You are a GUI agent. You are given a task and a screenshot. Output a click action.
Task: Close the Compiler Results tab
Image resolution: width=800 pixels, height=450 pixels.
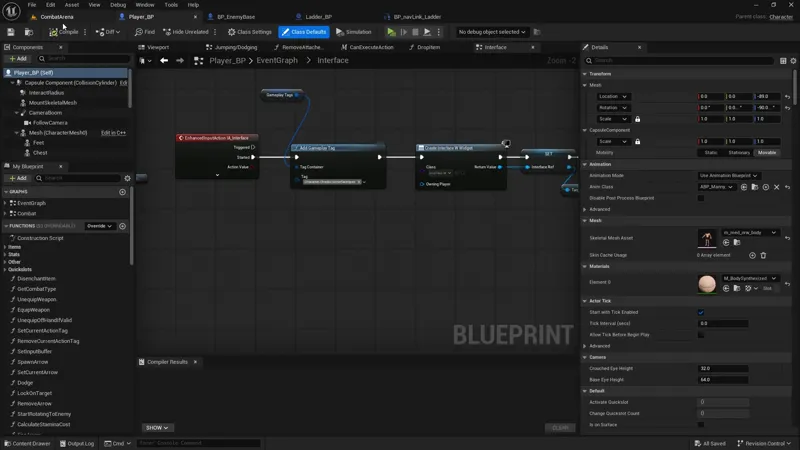195,362
